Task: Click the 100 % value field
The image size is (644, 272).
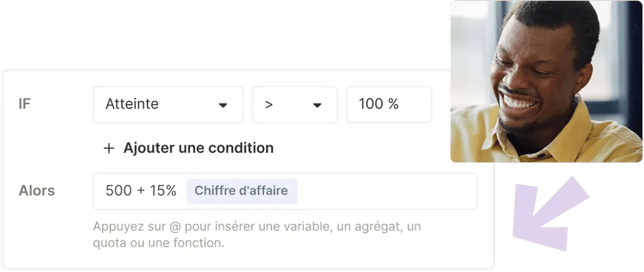Action: point(389,104)
